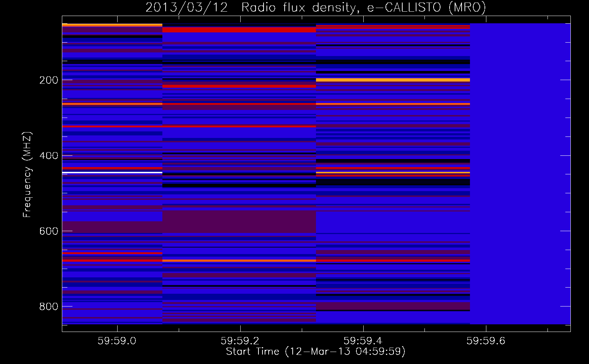The width and height of the screenshot is (589, 364).
Task: Click the 59:59.6 time tick label
Action: pos(486,341)
